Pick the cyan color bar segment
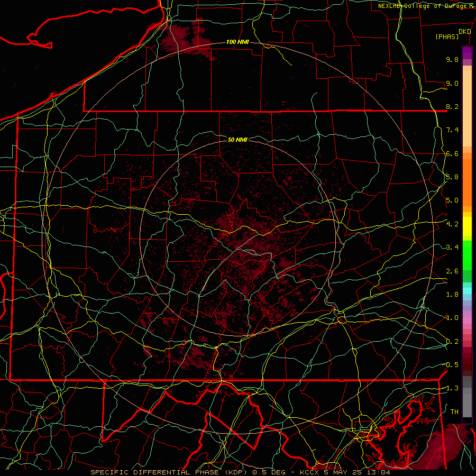The width and height of the screenshot is (476, 476). 467,291
